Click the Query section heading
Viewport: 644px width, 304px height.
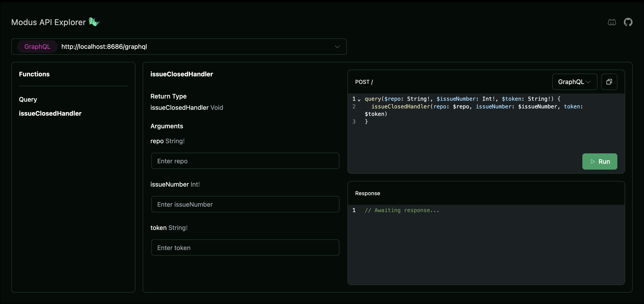click(28, 99)
